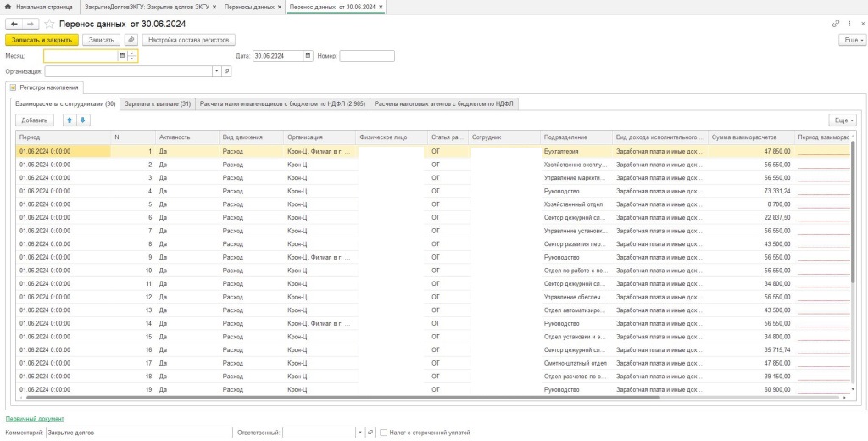
Task: Move table row down with blue arrow
Action: click(x=82, y=120)
